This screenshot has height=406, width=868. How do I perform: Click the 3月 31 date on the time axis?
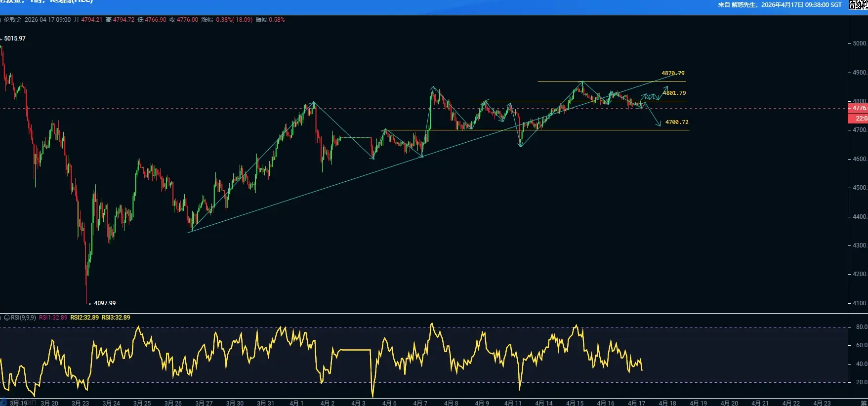(266, 403)
